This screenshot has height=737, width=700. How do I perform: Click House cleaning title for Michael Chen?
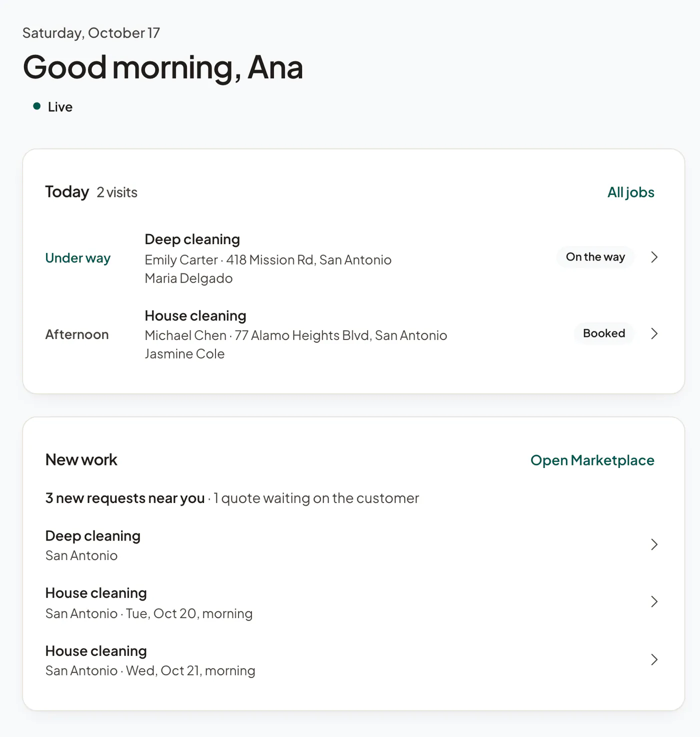[x=195, y=316]
